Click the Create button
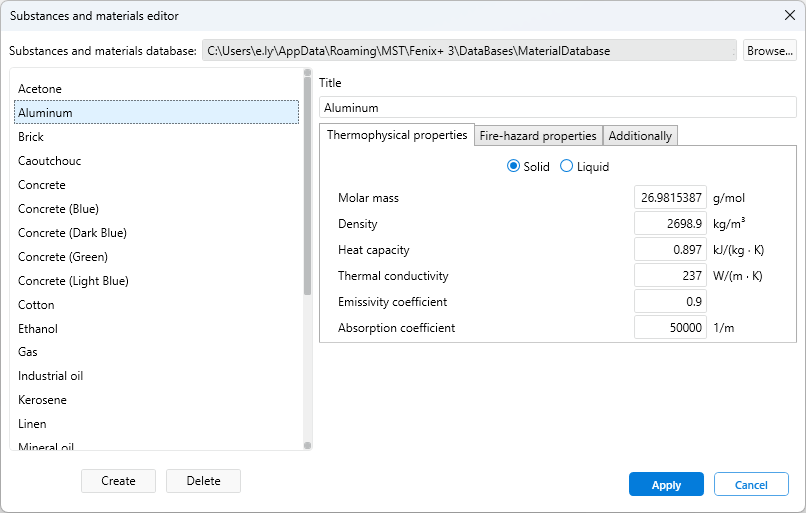The height and width of the screenshot is (513, 806). click(118, 481)
